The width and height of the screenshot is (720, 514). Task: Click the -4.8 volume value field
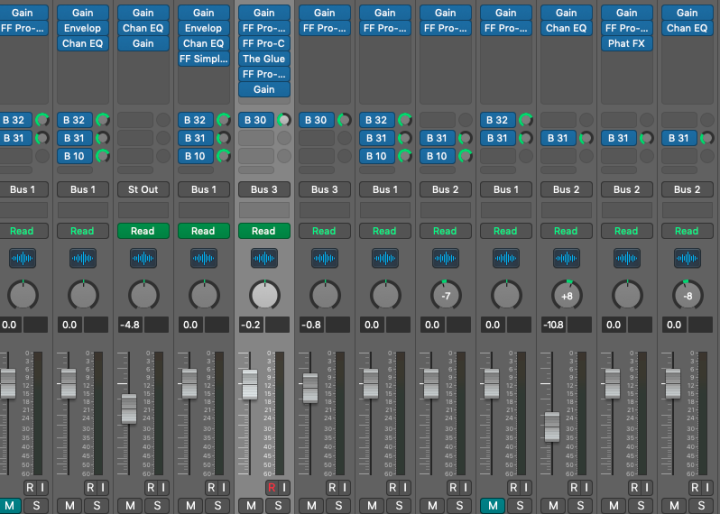pos(131,325)
